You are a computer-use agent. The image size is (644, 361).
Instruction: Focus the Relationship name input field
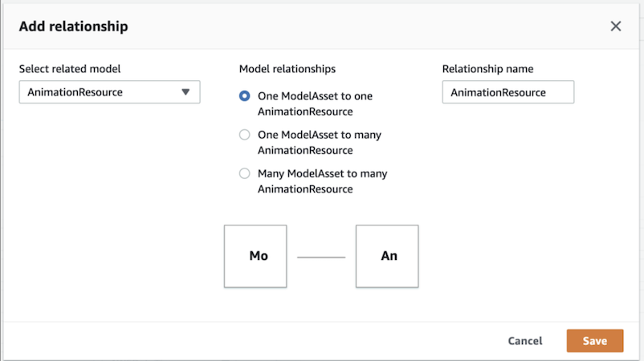(x=507, y=92)
